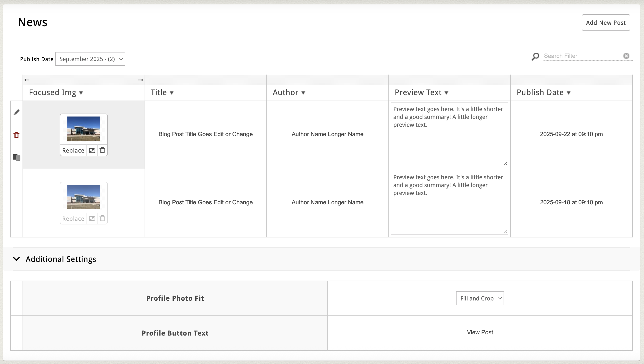Click the magnifying glass search icon
Viewport: 644px width, 364px height.
[535, 56]
